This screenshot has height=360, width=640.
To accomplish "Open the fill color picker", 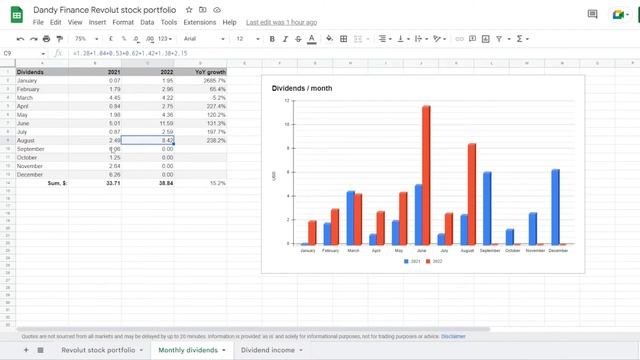I will [329, 39].
